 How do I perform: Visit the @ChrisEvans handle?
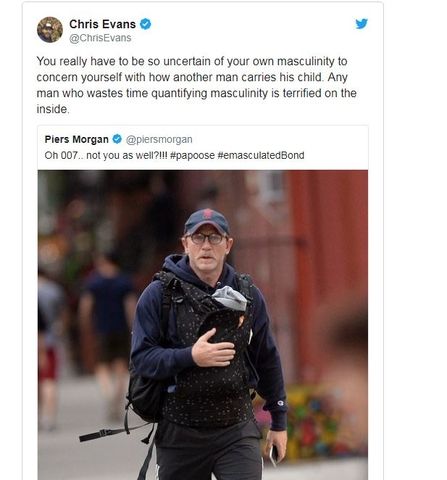[100, 38]
